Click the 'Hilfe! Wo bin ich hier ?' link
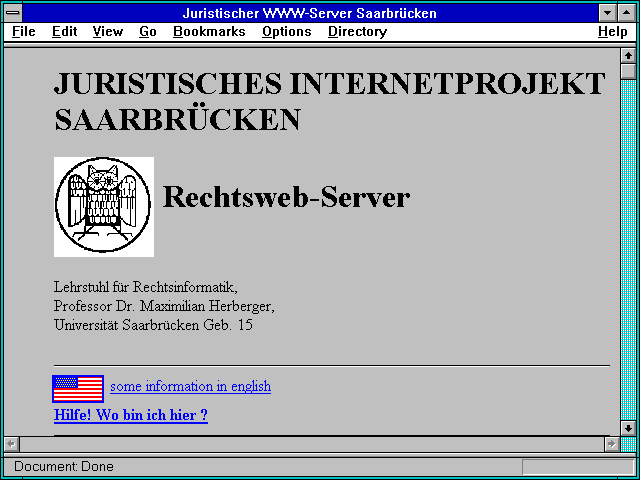The height and width of the screenshot is (480, 640). (x=131, y=415)
